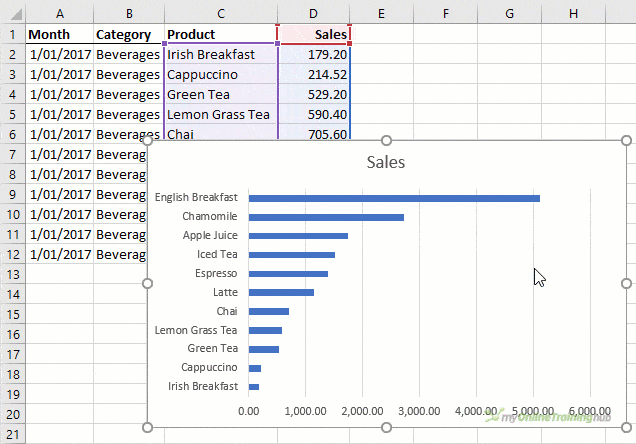Image resolution: width=636 pixels, height=444 pixels.
Task: Select the cell with value 590.40
Action: tap(314, 114)
